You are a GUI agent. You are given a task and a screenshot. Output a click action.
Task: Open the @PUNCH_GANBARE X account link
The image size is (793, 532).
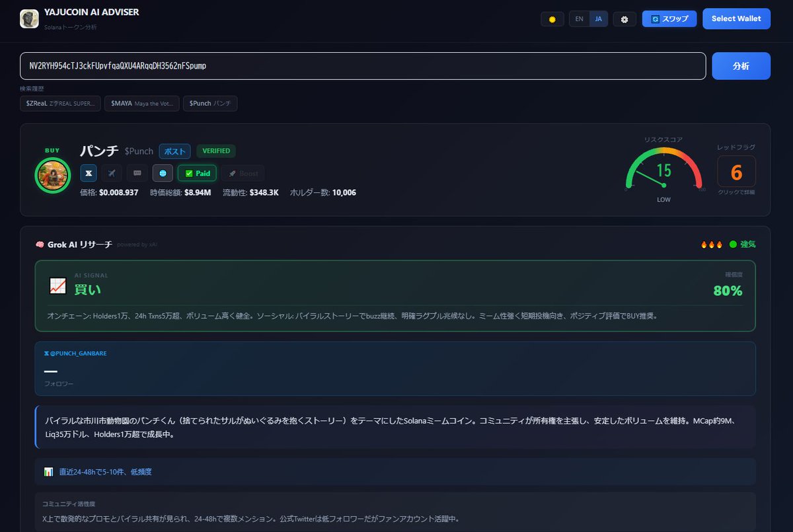pos(75,354)
